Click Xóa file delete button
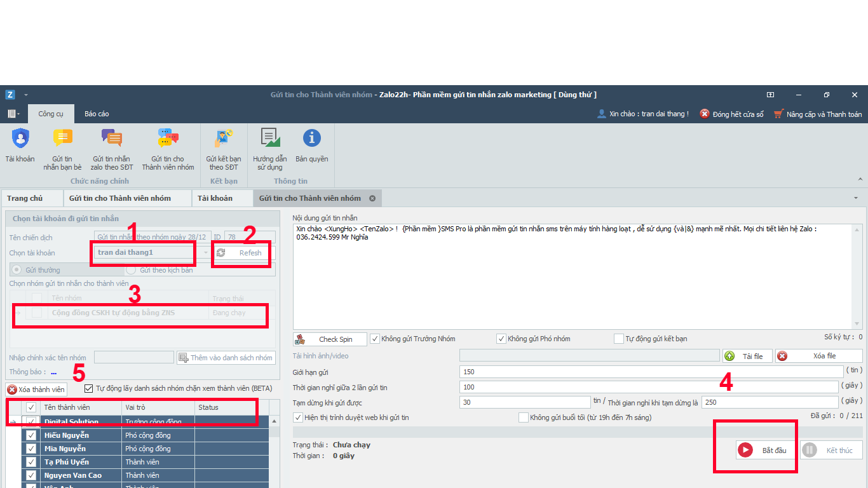 (x=818, y=356)
